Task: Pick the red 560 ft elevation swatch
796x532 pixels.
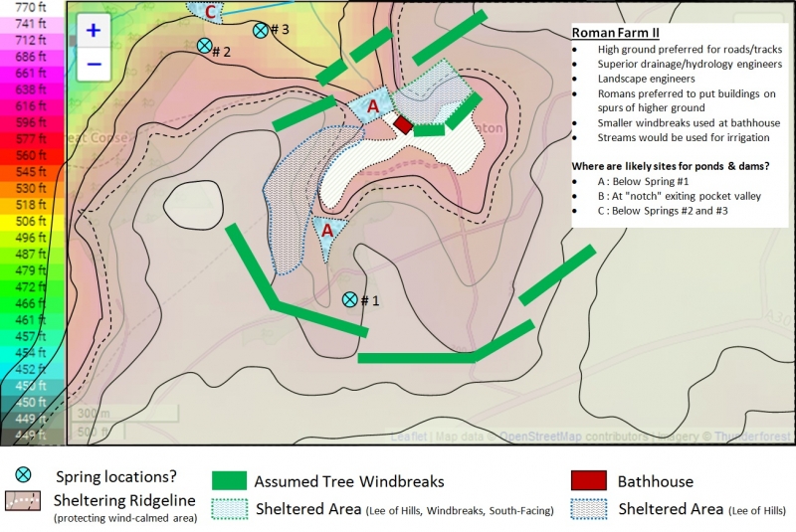Action: click(x=31, y=155)
